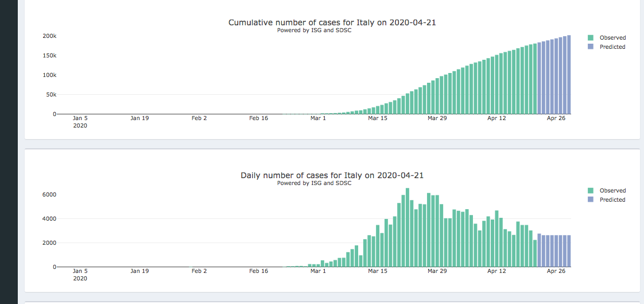Toggle Predicted series in cumulative chart legend
Viewport: 644px width, 304px height.
[x=612, y=47]
